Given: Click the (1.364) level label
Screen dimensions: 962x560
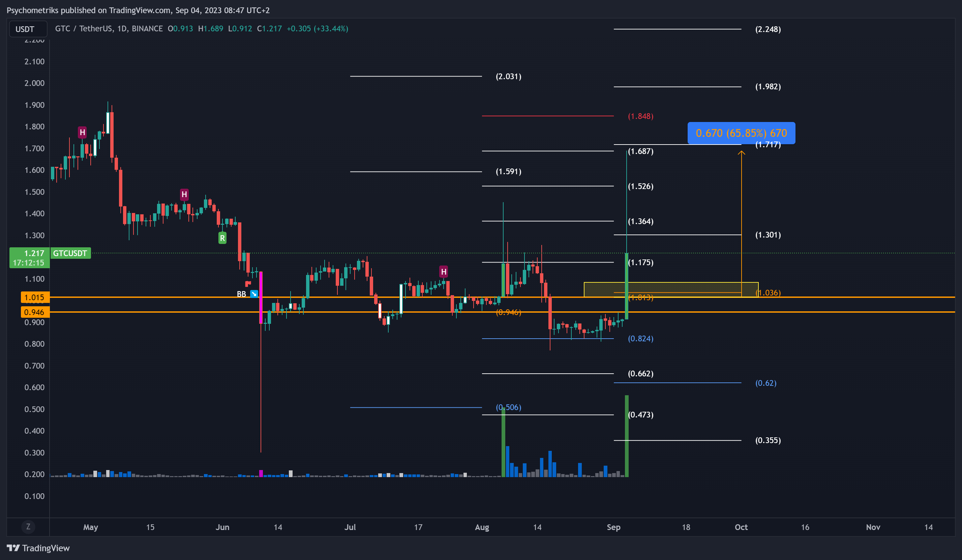Looking at the screenshot, I should (640, 221).
